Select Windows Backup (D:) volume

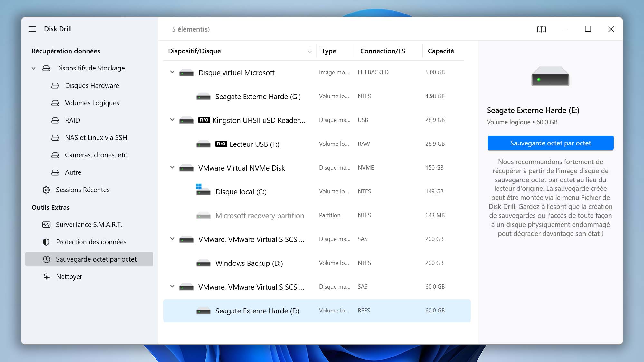[x=249, y=263]
